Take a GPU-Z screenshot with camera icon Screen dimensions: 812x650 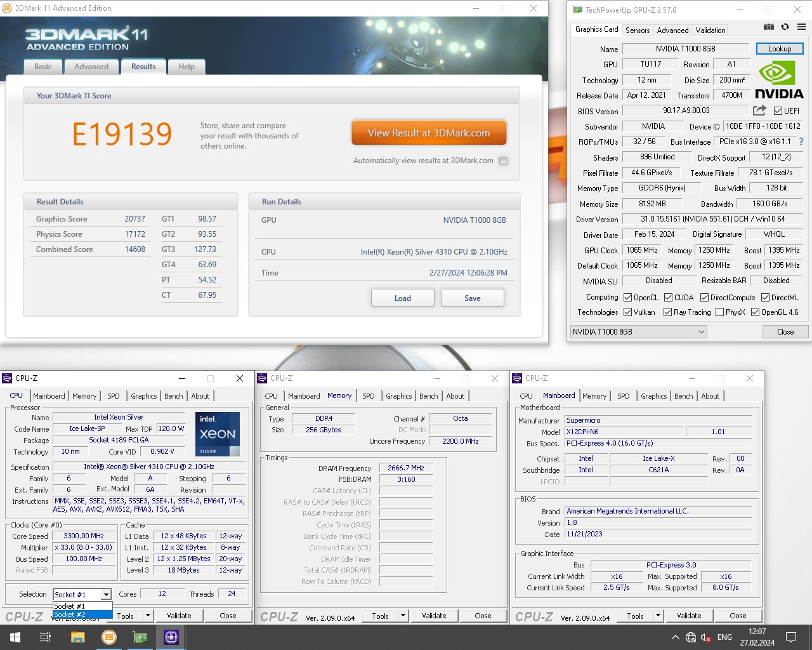click(768, 27)
